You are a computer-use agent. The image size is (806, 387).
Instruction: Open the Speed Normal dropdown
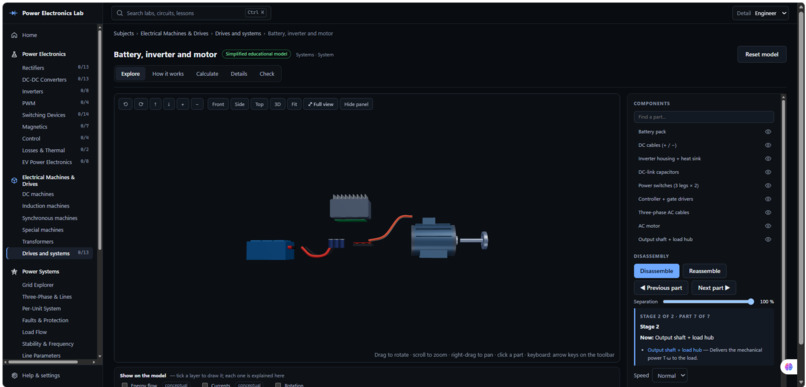669,376
